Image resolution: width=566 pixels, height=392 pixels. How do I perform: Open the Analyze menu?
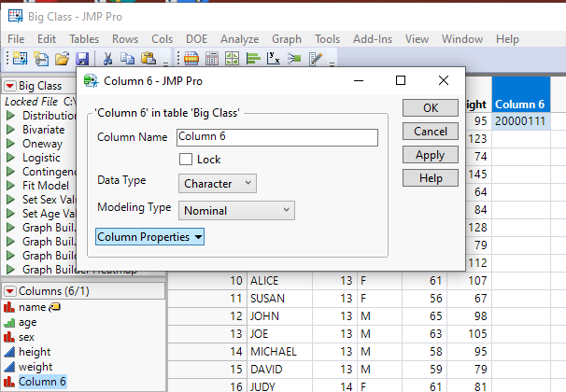pos(240,39)
